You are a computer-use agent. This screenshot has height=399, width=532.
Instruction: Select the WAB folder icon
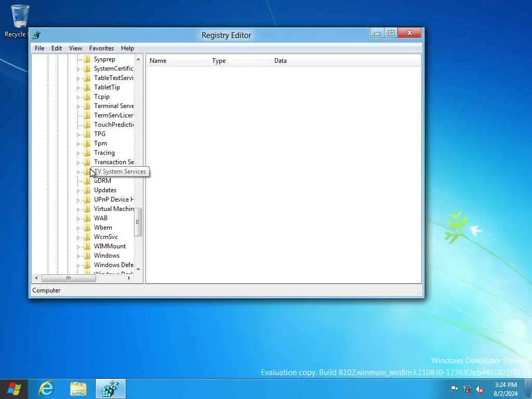tap(87, 218)
